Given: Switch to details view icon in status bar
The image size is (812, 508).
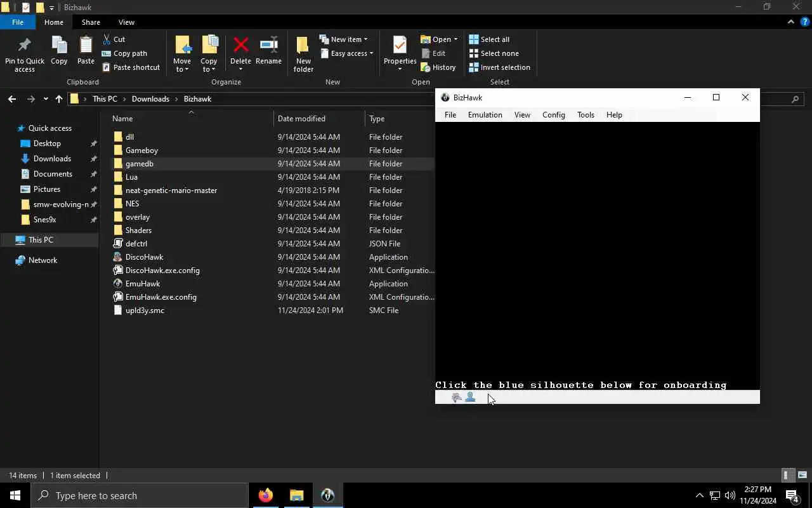Looking at the screenshot, I should click(x=787, y=475).
